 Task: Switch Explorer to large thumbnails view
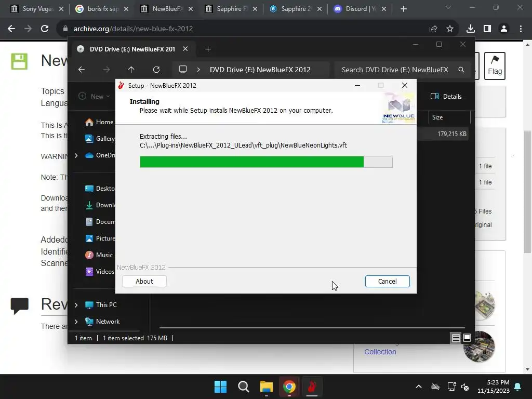(467, 338)
